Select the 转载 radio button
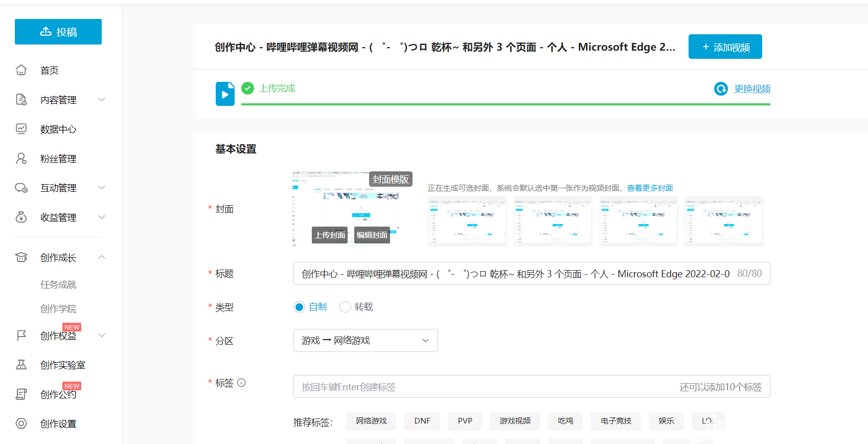This screenshot has height=444, width=868. (345, 307)
